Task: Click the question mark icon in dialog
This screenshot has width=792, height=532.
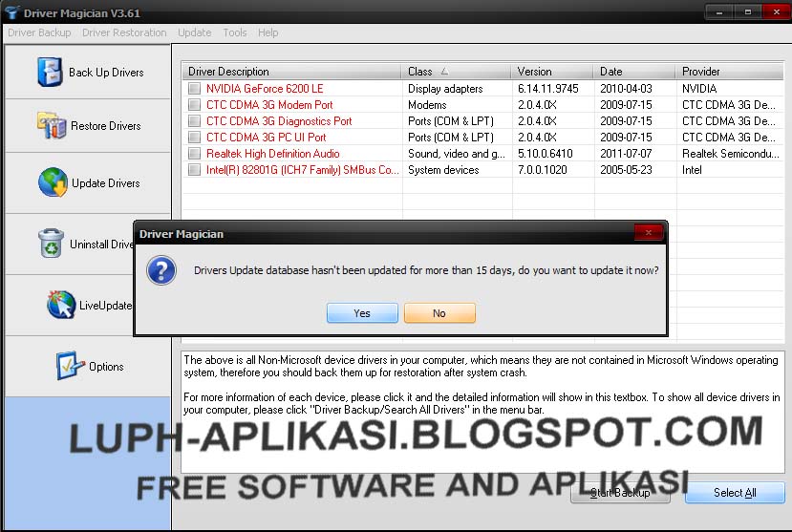Action: [x=161, y=270]
